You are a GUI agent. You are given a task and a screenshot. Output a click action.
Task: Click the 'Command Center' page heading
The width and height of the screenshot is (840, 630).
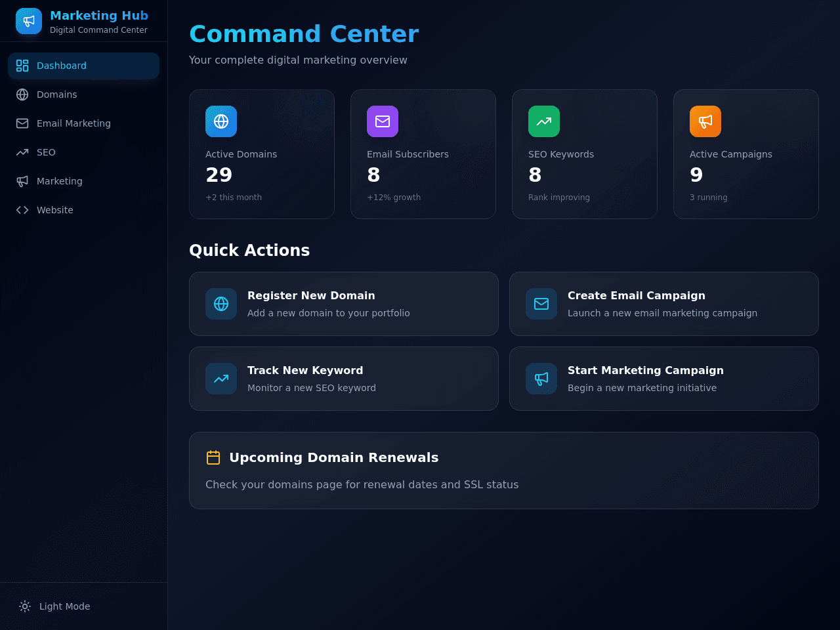pyautogui.click(x=304, y=34)
